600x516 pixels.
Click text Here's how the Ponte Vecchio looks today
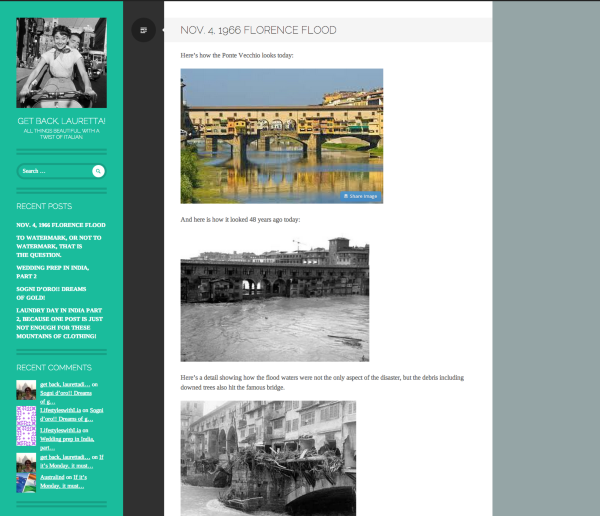tap(237, 56)
